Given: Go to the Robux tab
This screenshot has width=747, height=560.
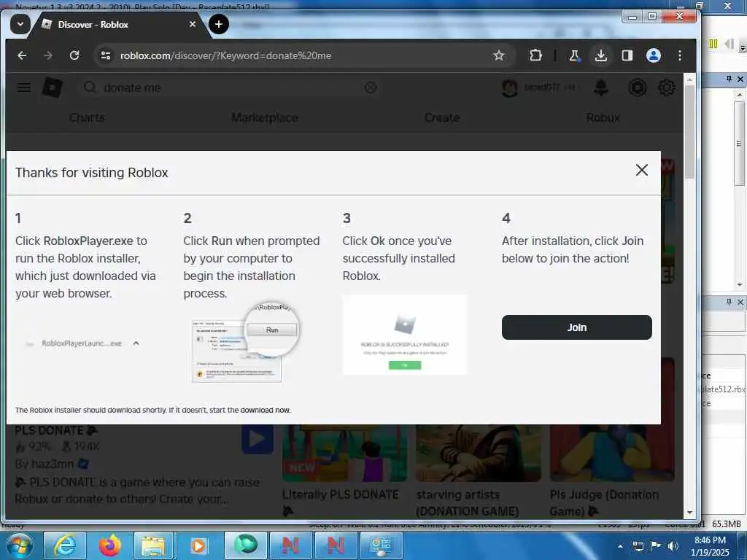Looking at the screenshot, I should (x=603, y=117).
